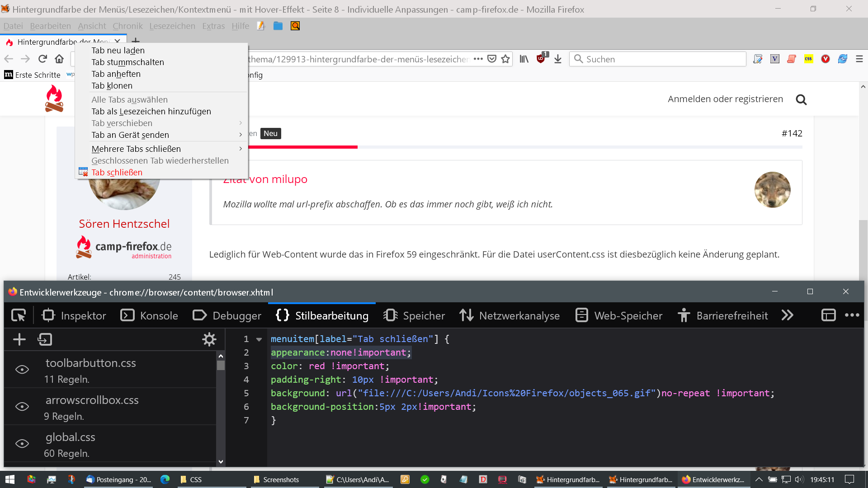Toggle visibility of arrowscrollbox.css stylesheet
868x488 pixels.
22,407
